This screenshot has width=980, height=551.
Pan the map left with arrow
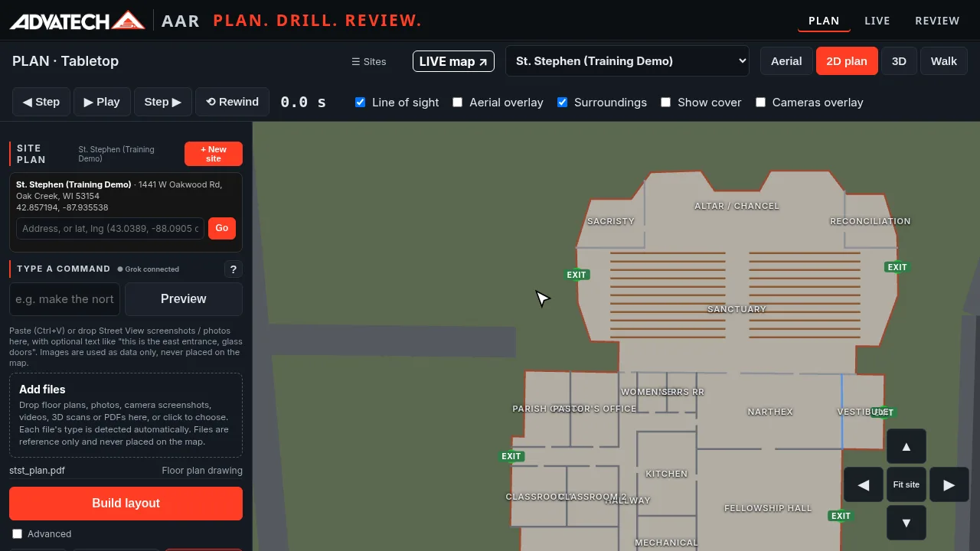[x=864, y=484]
